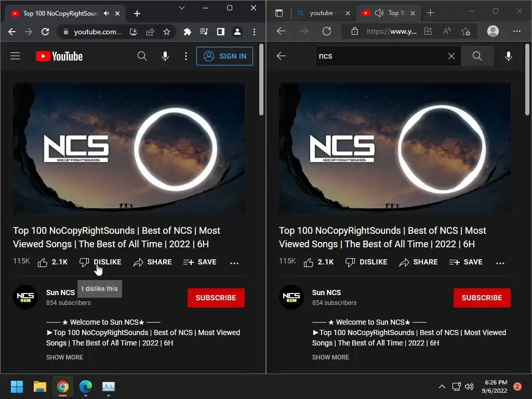Open YouTube settings dots beside Sign In

pos(185,56)
